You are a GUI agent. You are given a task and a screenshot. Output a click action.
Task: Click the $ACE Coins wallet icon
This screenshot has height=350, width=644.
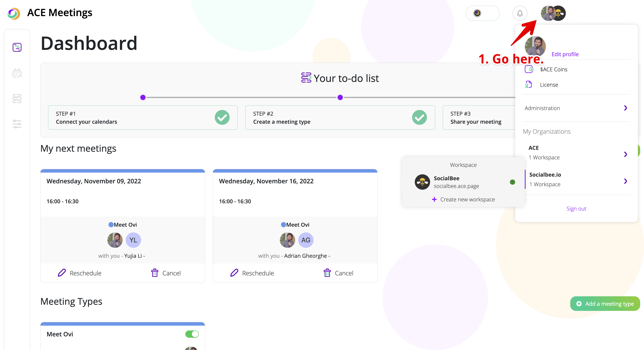click(x=529, y=69)
